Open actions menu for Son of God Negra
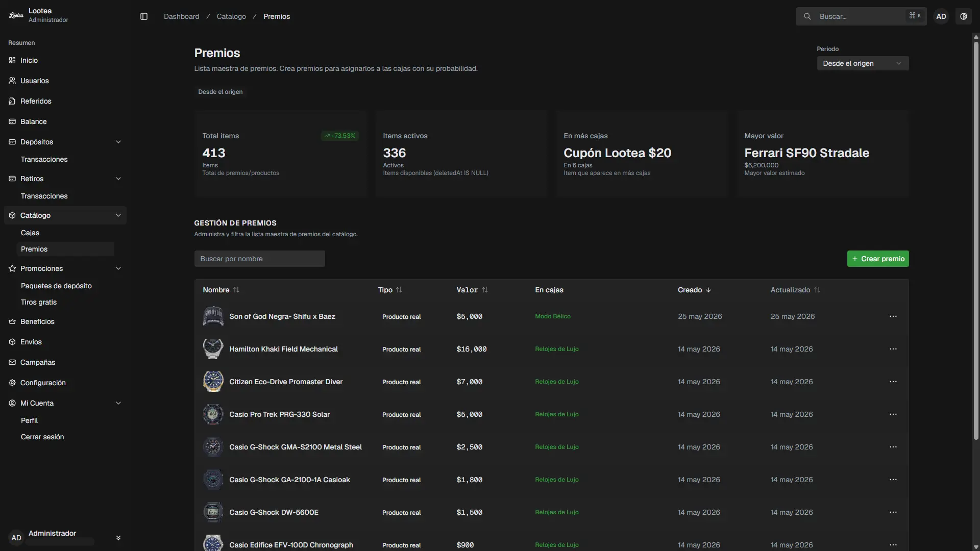The width and height of the screenshot is (980, 551). [x=893, y=316]
